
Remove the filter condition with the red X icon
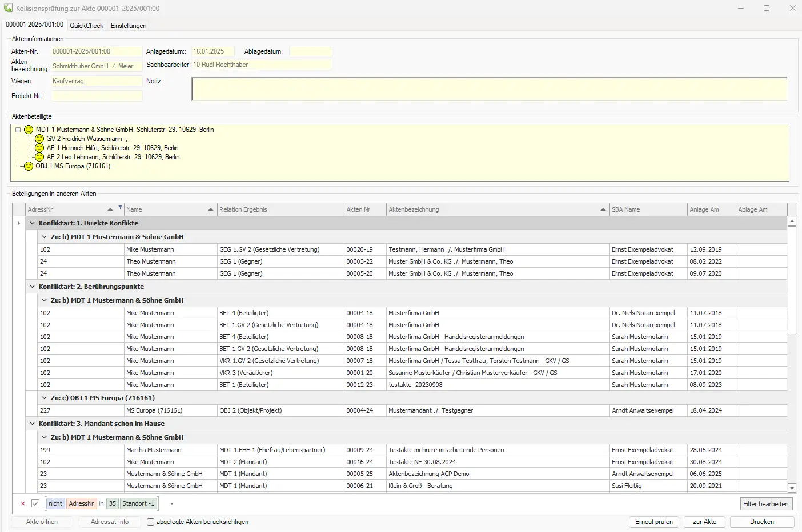(x=22, y=503)
